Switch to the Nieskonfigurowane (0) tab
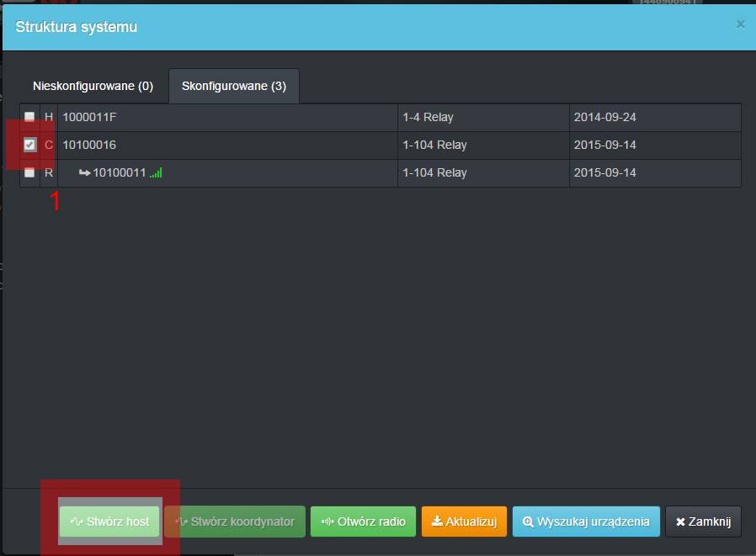Viewport: 756px width, 556px height. (93, 86)
